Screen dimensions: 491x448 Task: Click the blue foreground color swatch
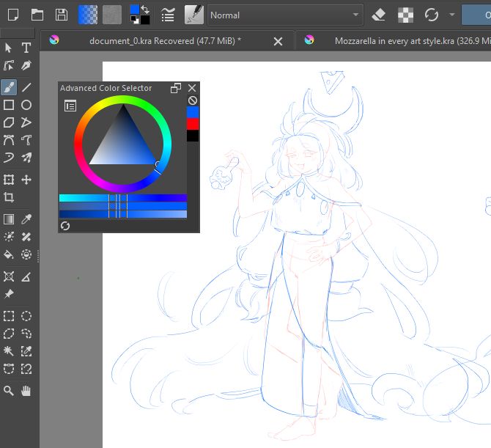tap(134, 10)
